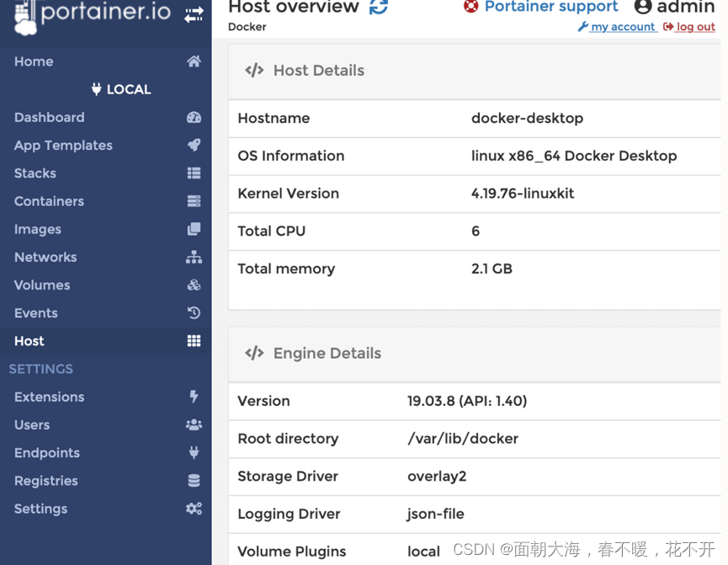
Task: Click the Settings gears icon
Action: [x=194, y=509]
